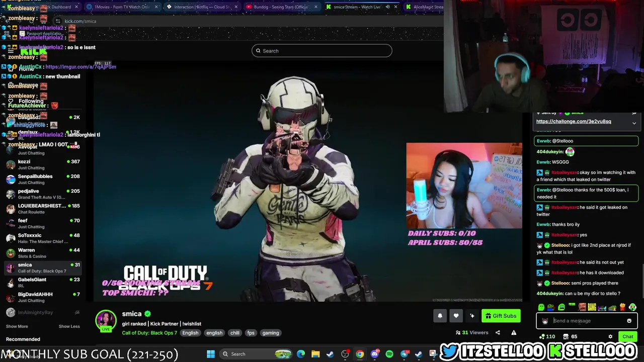Select the green blob emote at row start
The image size is (644, 362).
[x=541, y=307]
